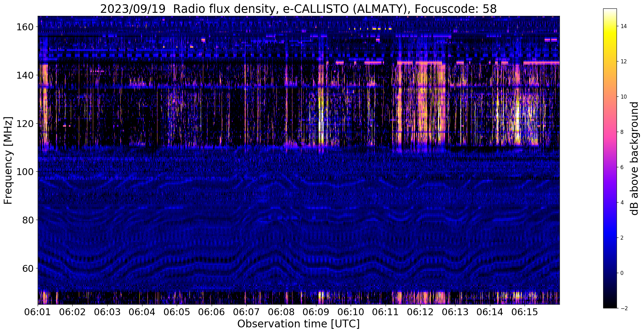The width and height of the screenshot is (644, 333).
Task: Select the 06:05 time tick label
Action: coord(177,312)
